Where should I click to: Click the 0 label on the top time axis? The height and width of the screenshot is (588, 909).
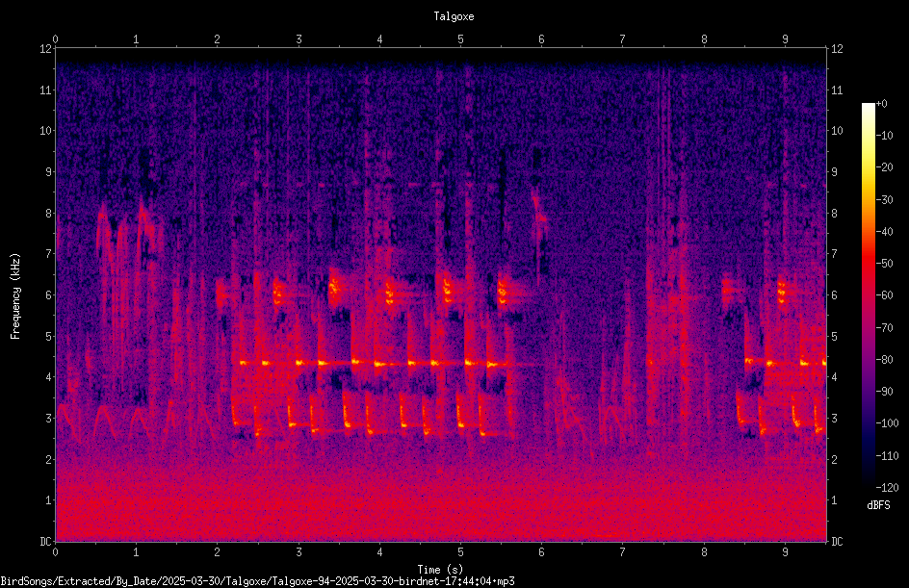55,39
